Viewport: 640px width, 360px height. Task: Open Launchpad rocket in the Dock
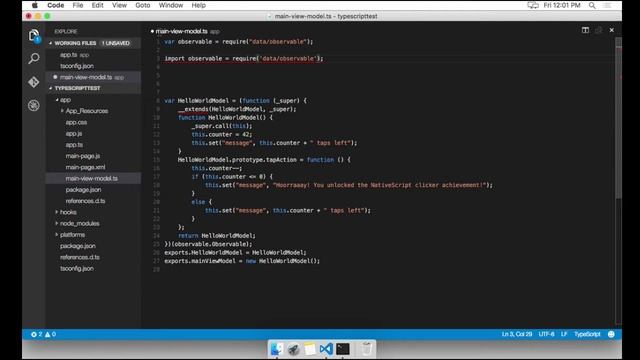[293, 349]
